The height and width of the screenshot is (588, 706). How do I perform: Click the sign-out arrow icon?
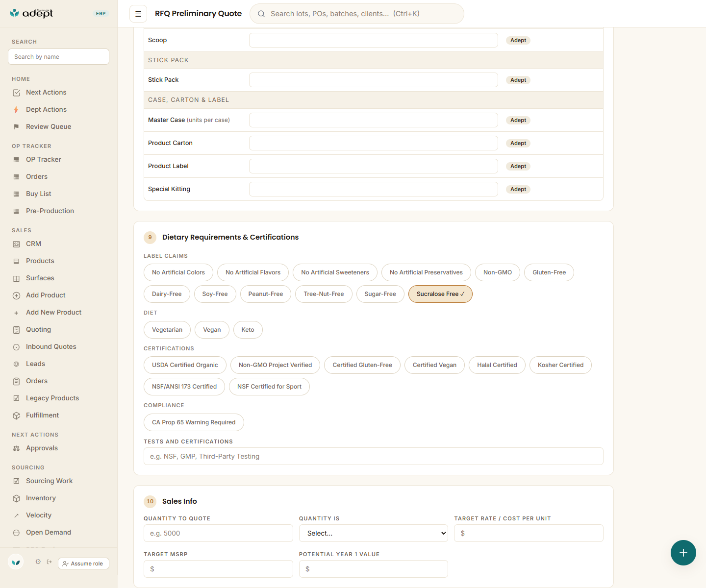click(50, 562)
